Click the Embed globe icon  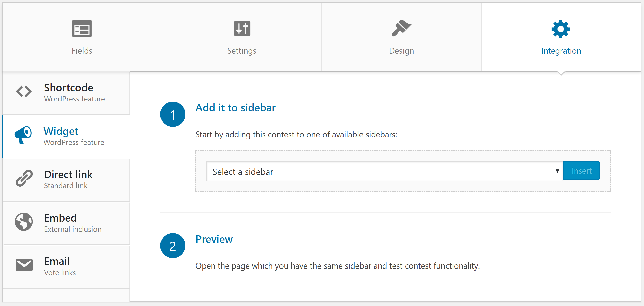(x=24, y=222)
